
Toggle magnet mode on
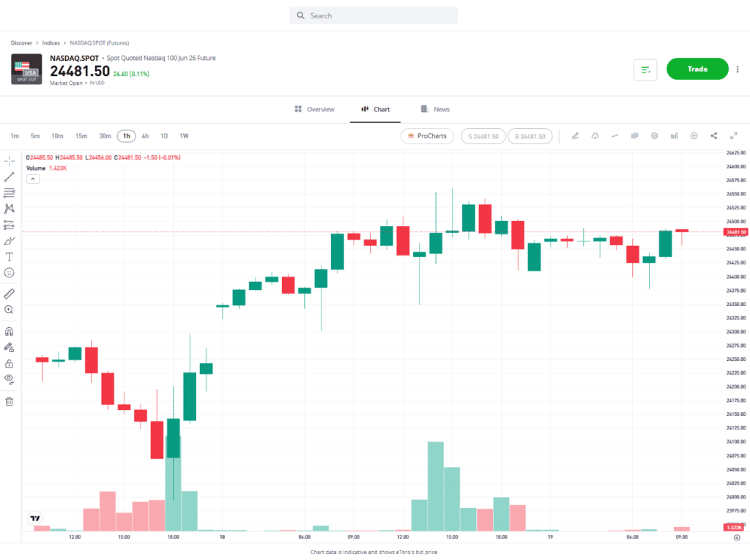pyautogui.click(x=10, y=332)
